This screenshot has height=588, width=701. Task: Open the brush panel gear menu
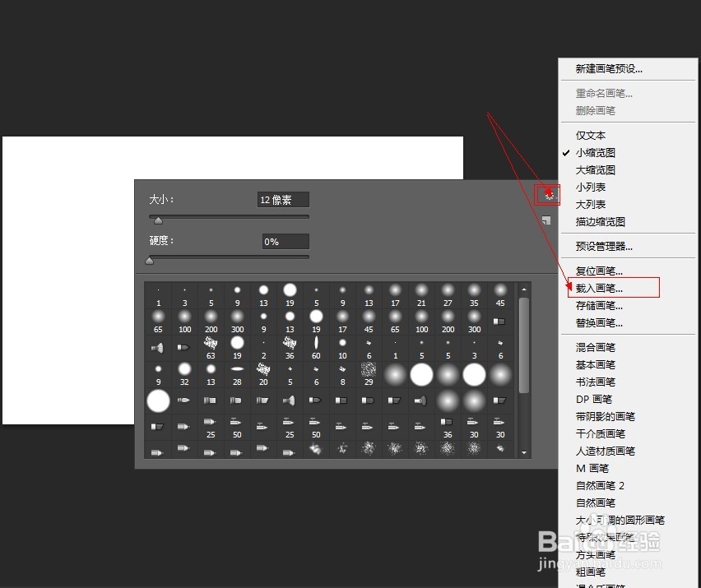point(547,195)
